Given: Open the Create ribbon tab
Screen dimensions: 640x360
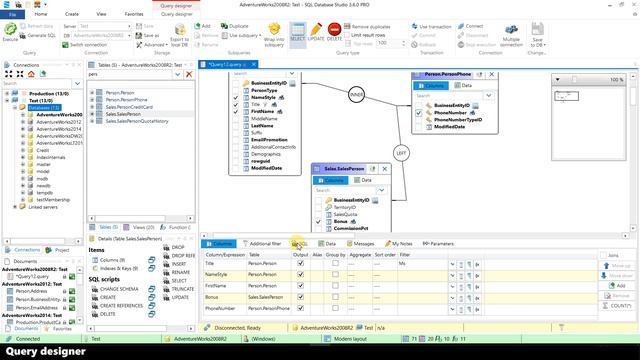Looking at the screenshot, I should pos(72,14).
